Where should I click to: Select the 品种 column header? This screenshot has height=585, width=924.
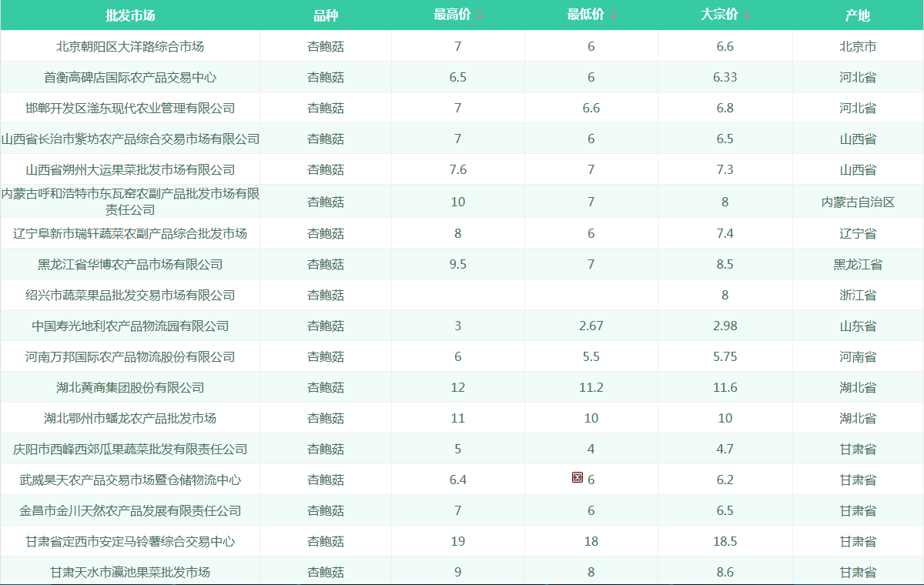(326, 15)
